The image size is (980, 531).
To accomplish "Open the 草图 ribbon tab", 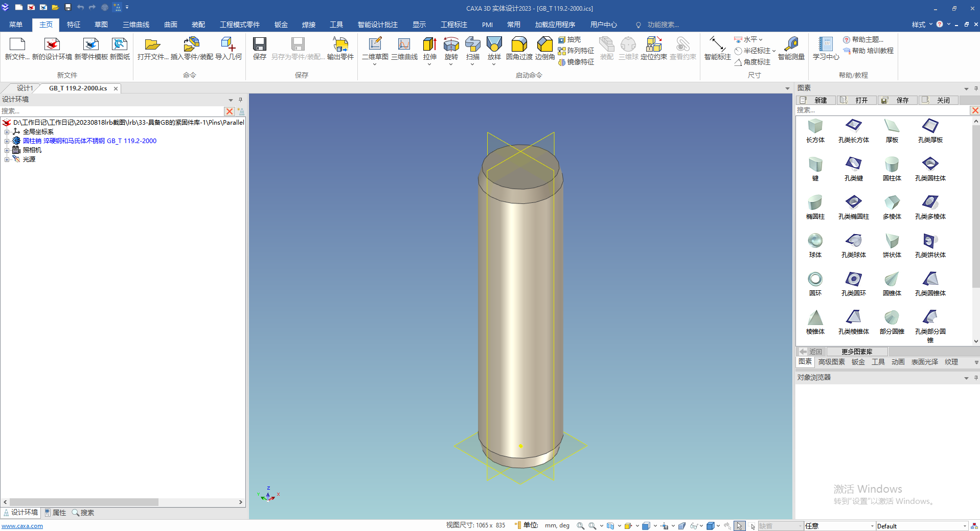I will [101, 25].
